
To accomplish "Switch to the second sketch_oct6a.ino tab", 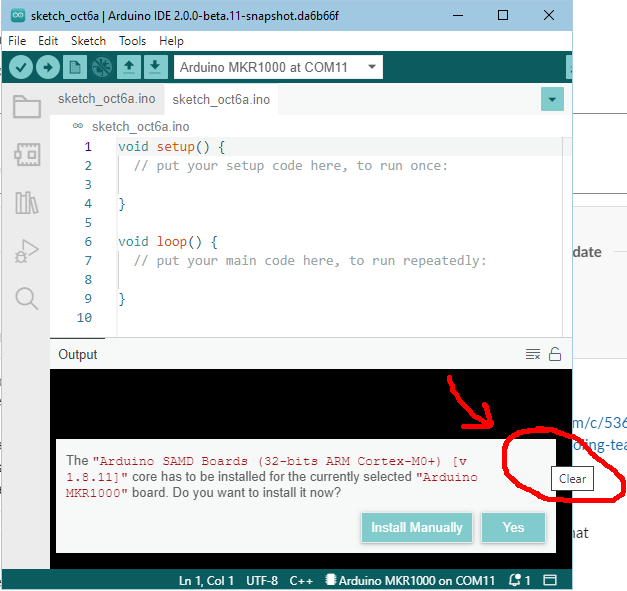I will (220, 99).
